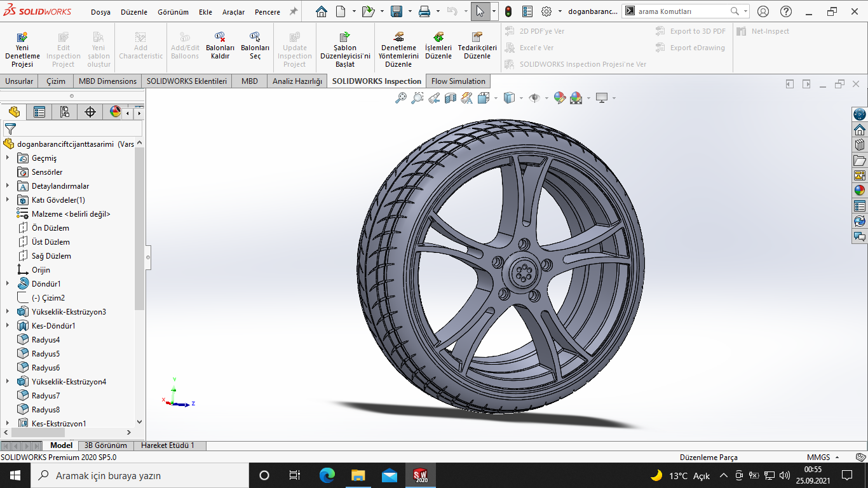Screen dimensions: 868x488
Task: Open the display style dropdown arrow
Action: point(521,98)
